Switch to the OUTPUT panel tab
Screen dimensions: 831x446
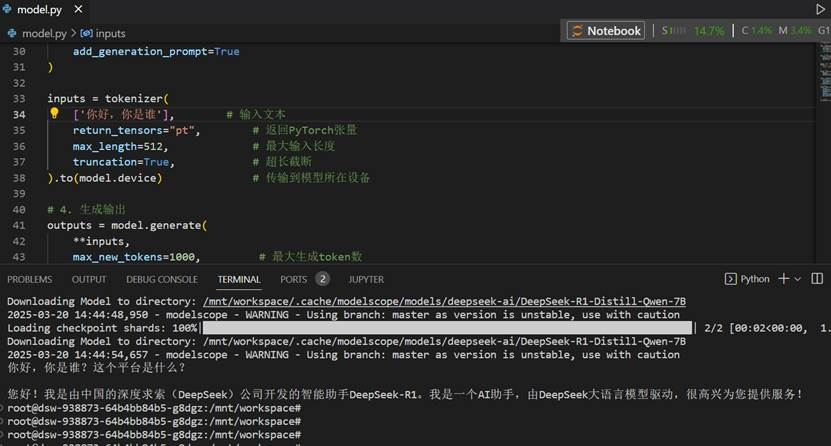tap(89, 279)
